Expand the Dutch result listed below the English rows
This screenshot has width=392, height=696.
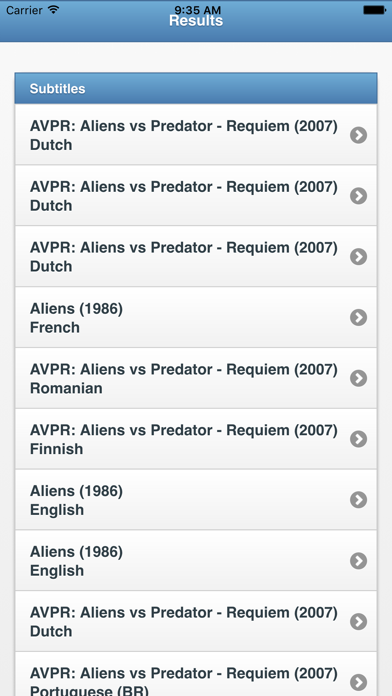pyautogui.click(x=358, y=621)
